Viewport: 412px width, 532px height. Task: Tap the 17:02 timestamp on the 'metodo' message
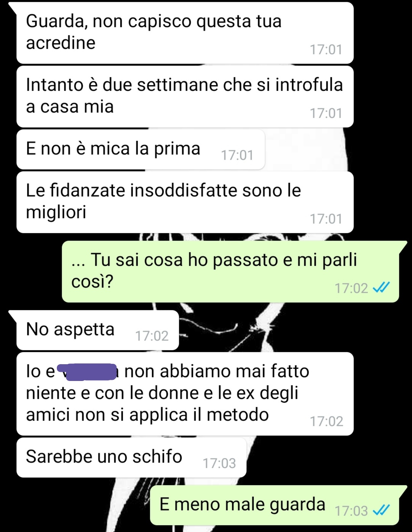tap(326, 421)
